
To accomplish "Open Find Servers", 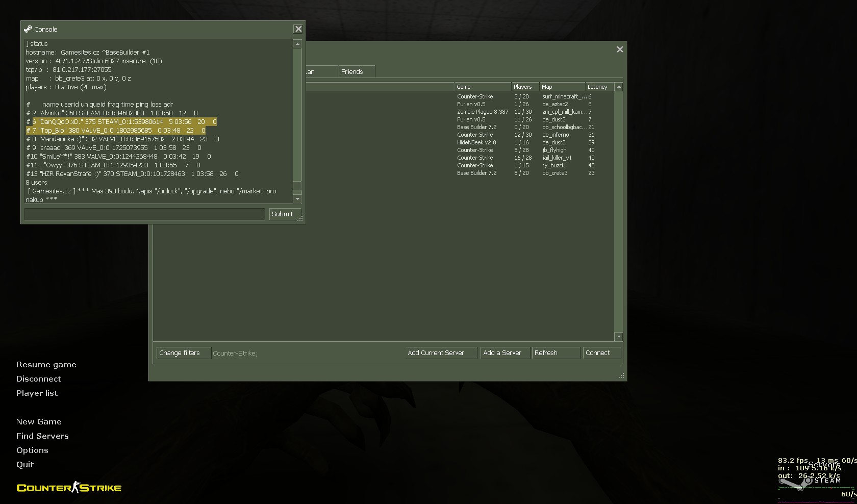I will pos(42,436).
